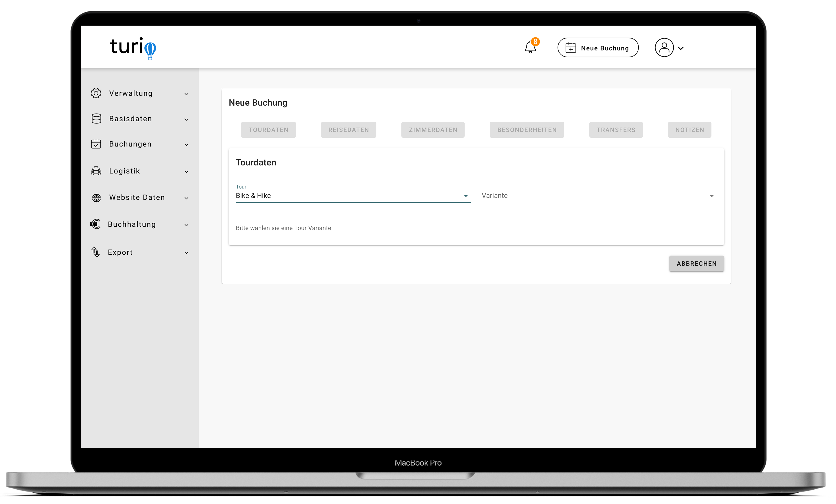
Task: Click the Export arrows icon
Action: (x=95, y=252)
